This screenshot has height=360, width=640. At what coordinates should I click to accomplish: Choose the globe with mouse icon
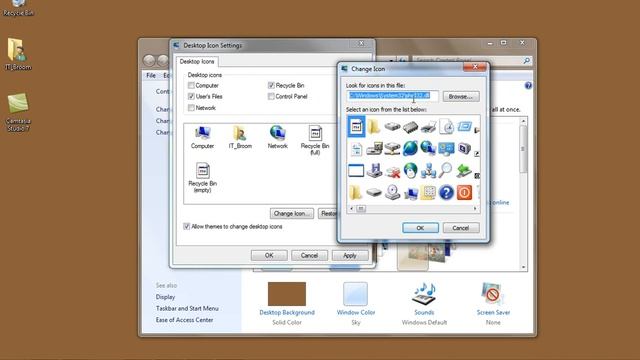click(x=410, y=170)
